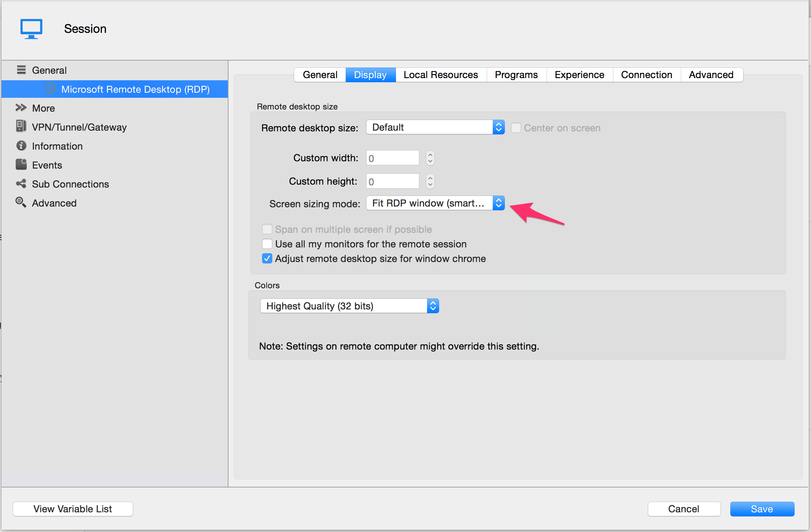The width and height of the screenshot is (811, 532).
Task: Click the Events icon in sidebar
Action: tap(21, 165)
